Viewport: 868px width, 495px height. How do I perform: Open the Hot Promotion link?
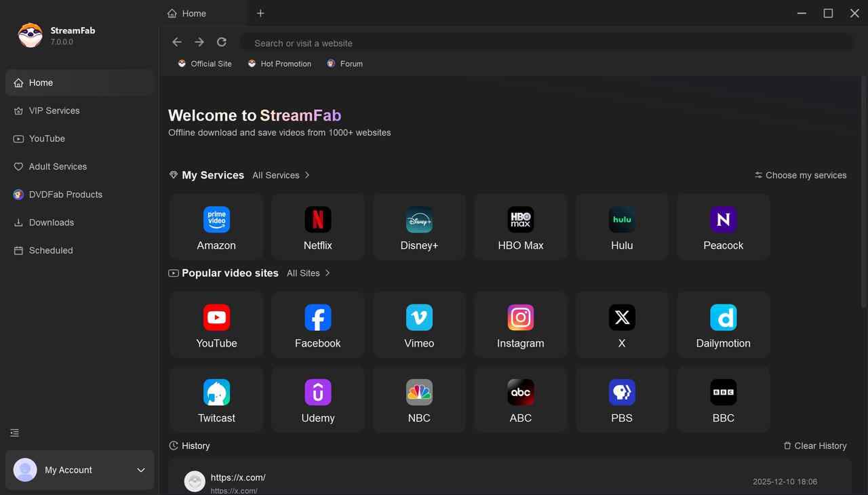click(279, 63)
